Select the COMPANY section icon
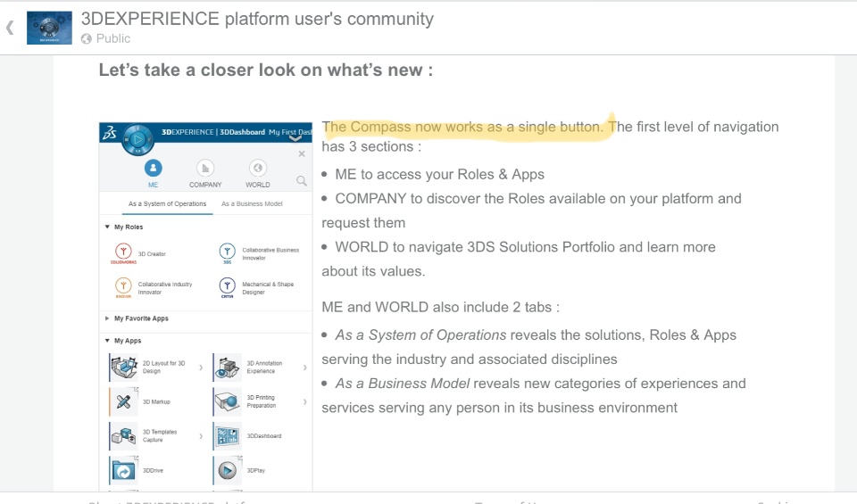Screen dimensions: 857x504 tap(205, 168)
